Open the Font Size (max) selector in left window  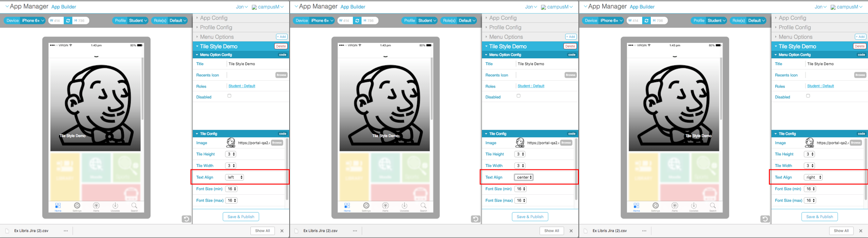click(x=232, y=201)
